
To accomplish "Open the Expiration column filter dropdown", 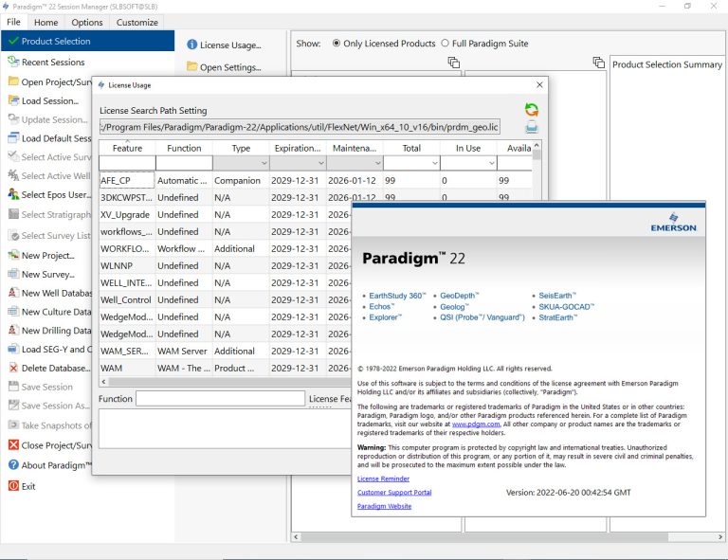I will pos(320,163).
